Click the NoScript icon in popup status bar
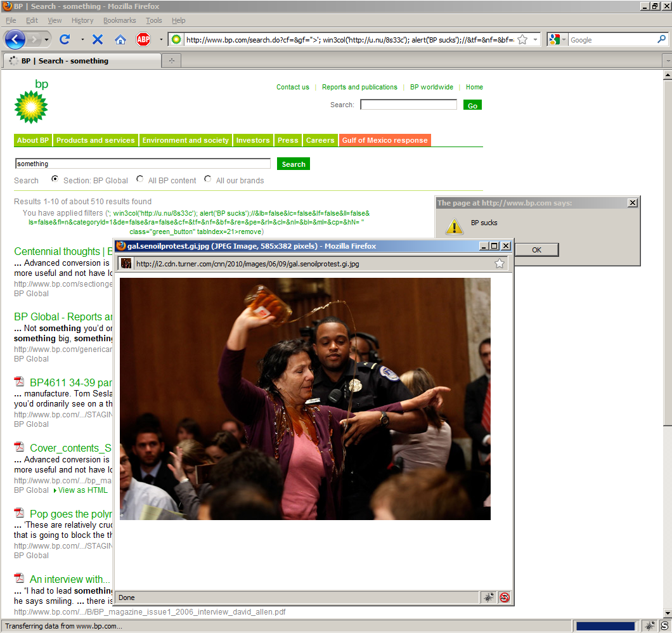 [505, 597]
